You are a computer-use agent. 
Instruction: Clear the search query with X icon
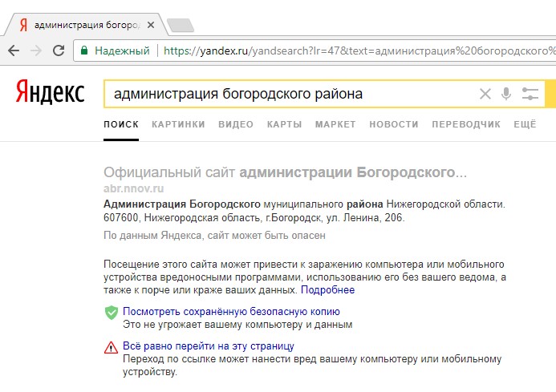pos(485,94)
